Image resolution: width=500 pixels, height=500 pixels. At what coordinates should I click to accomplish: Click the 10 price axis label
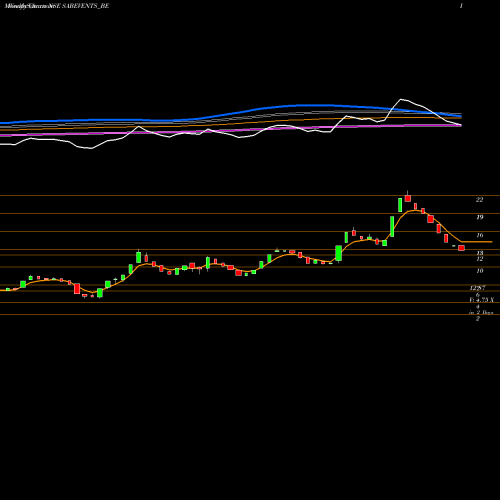click(x=479, y=271)
